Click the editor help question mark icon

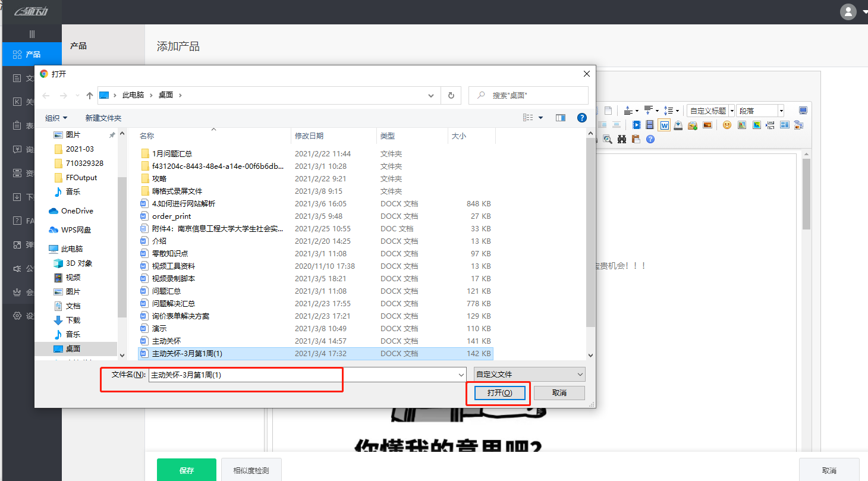click(x=650, y=139)
